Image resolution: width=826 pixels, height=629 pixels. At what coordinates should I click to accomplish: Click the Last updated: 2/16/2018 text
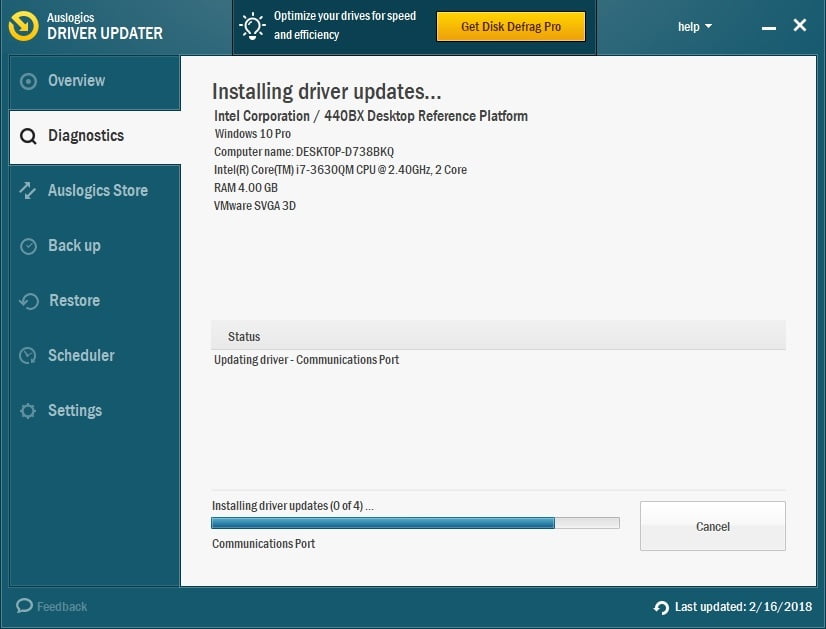point(743,607)
